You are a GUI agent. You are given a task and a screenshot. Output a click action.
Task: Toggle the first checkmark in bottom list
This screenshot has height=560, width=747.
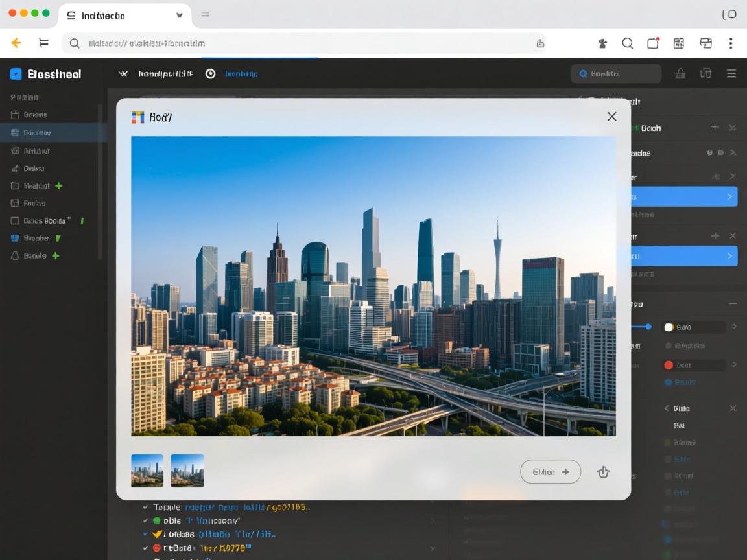point(146,507)
